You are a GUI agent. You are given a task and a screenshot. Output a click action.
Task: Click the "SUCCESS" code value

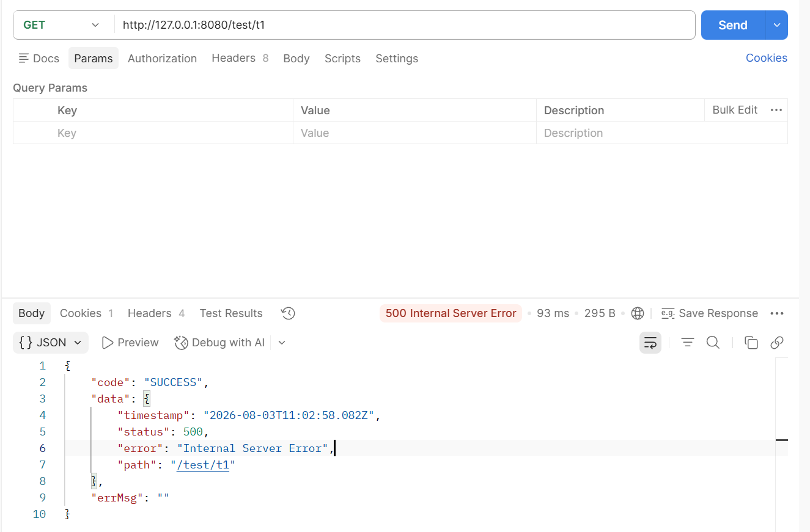pos(174,382)
